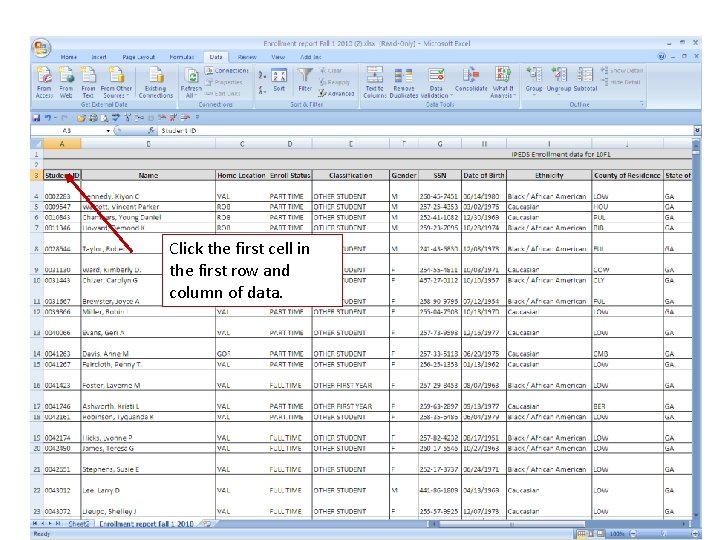Click the Classification header cell
The image size is (720, 540).
point(351,175)
